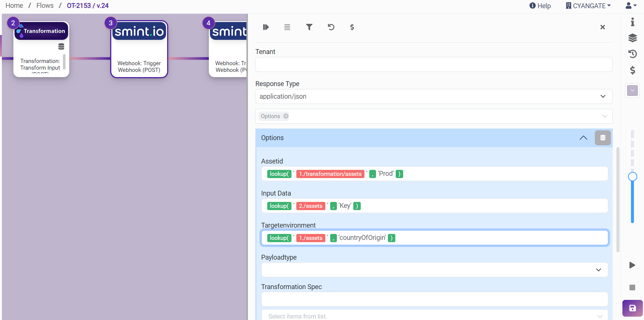Remove the Options tag from multiselect
The height and width of the screenshot is (320, 644).
286,116
